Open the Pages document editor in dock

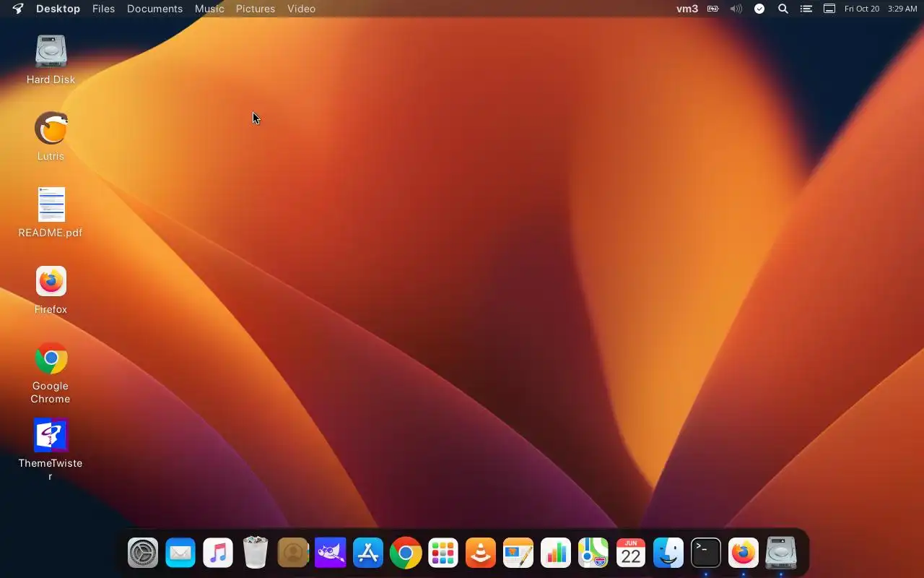tap(518, 553)
